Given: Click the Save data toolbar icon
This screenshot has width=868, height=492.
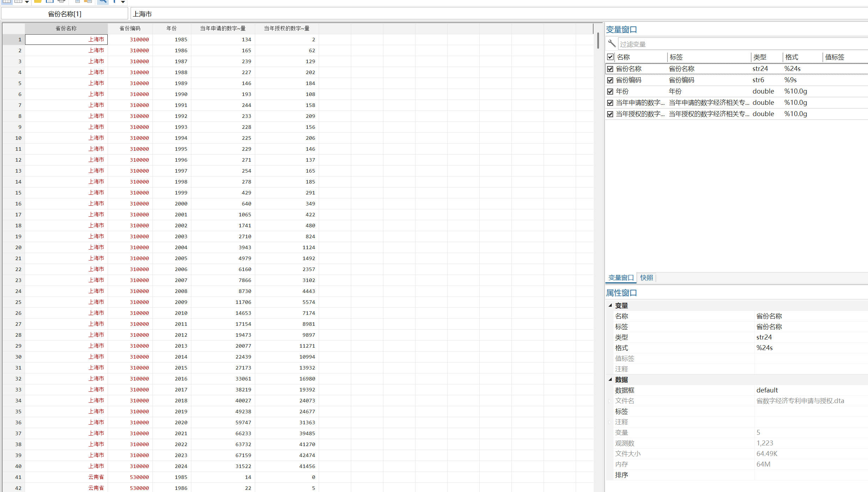Looking at the screenshot, I should pyautogui.click(x=50, y=1).
